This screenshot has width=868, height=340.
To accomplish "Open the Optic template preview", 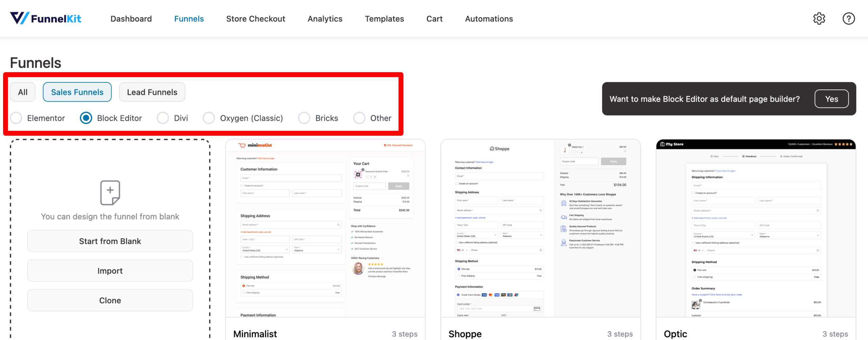I will 756,228.
